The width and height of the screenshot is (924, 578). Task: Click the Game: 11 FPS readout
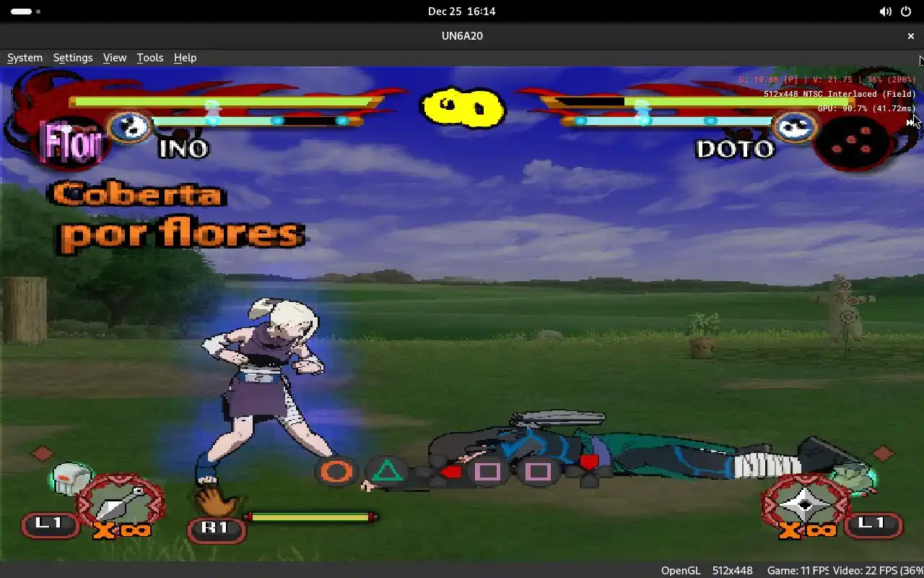[798, 571]
